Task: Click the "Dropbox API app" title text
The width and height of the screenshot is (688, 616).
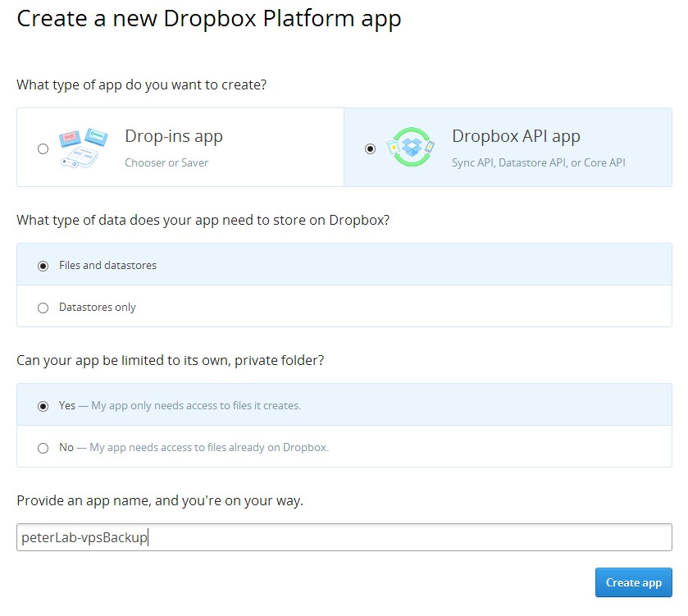Action: click(516, 136)
